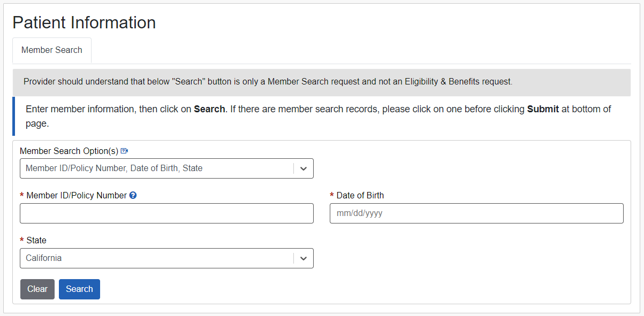The image size is (644, 316).
Task: Click the blue-bordered Enter member information text
Action: click(107, 109)
